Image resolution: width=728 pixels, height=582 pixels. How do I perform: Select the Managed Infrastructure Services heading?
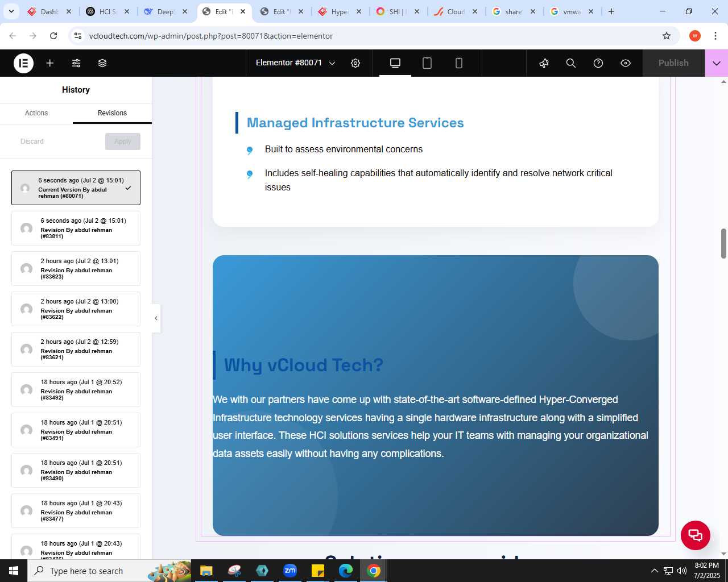tap(355, 123)
